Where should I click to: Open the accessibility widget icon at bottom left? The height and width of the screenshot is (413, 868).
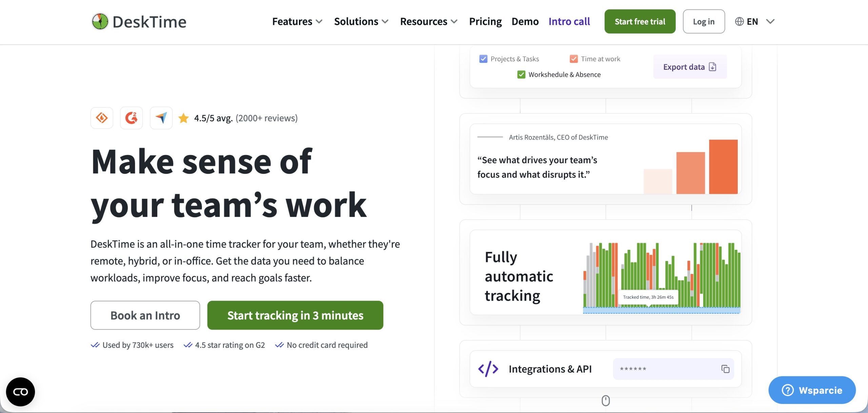[x=20, y=392]
